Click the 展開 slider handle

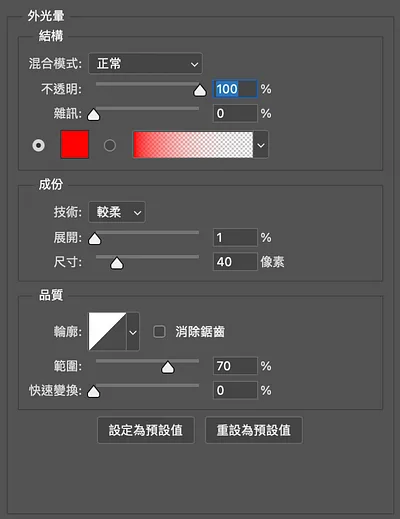pyautogui.click(x=94, y=238)
